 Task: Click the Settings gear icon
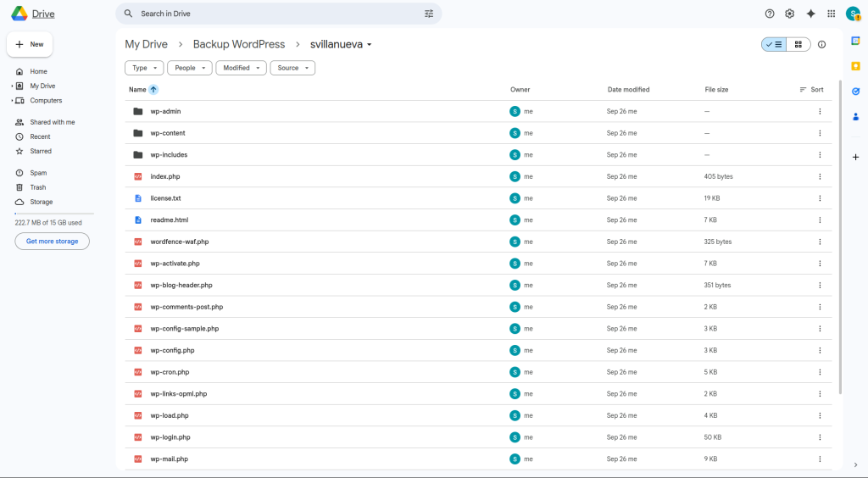790,14
